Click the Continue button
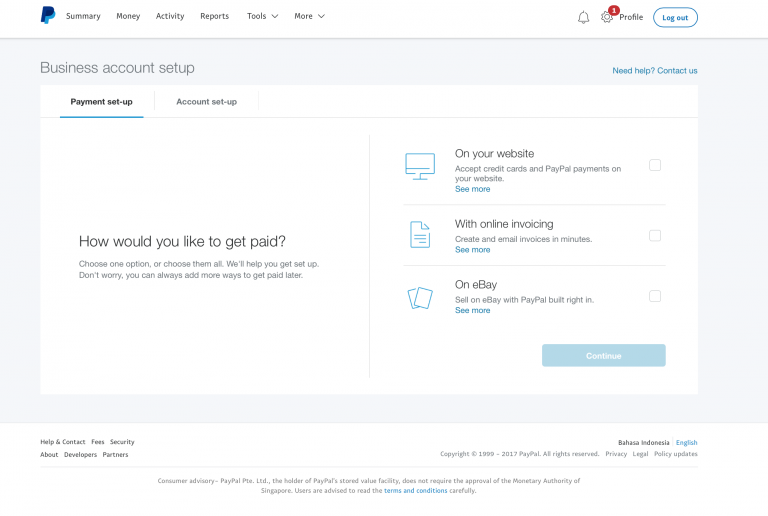 pyautogui.click(x=603, y=355)
